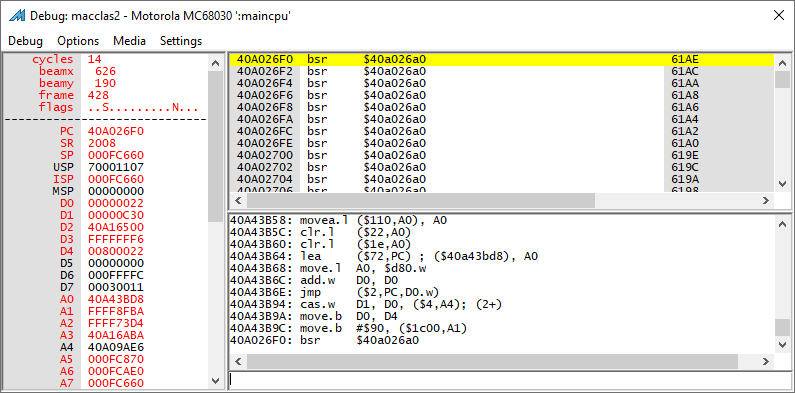Select disassembly line at address 40A02704
The image size is (795, 393).
pyautogui.click(x=502, y=179)
